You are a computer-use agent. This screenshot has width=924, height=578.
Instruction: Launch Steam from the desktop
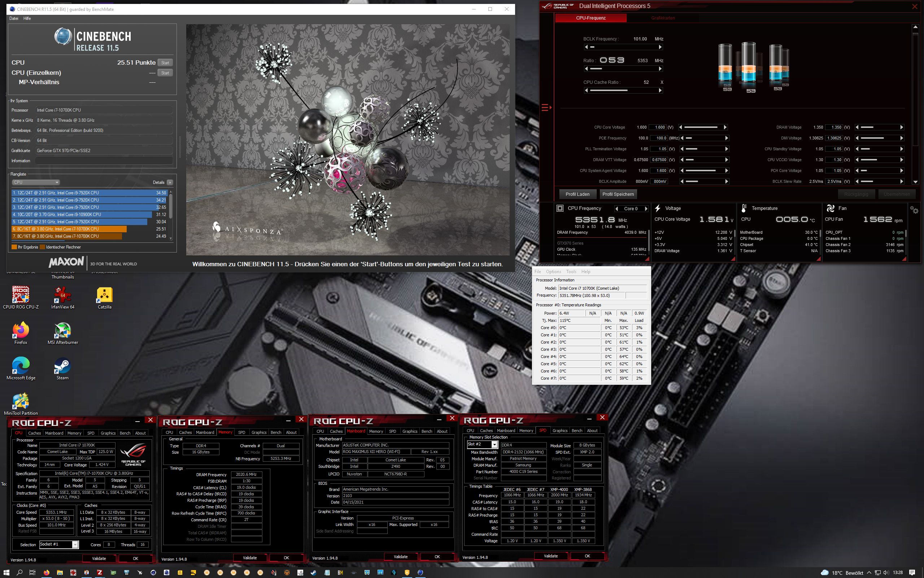click(x=62, y=368)
